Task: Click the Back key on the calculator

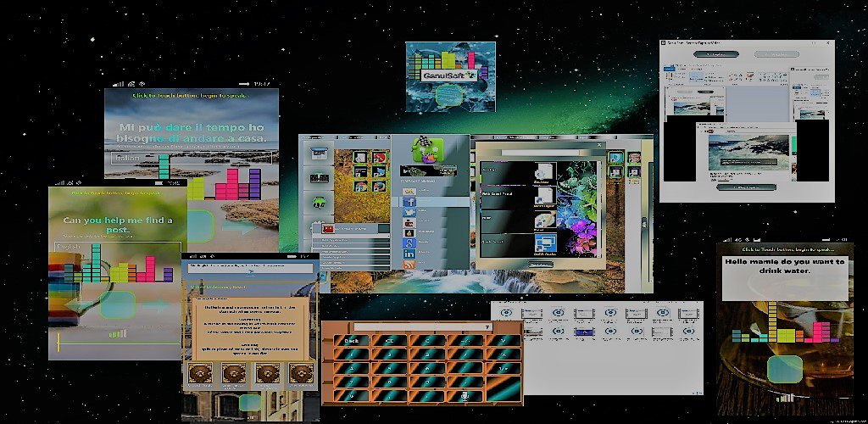Action: point(351,341)
